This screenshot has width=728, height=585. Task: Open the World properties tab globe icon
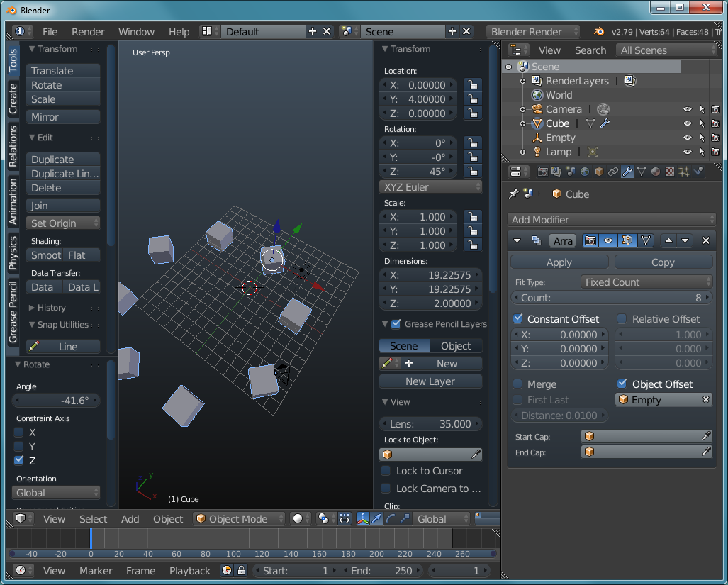585,172
